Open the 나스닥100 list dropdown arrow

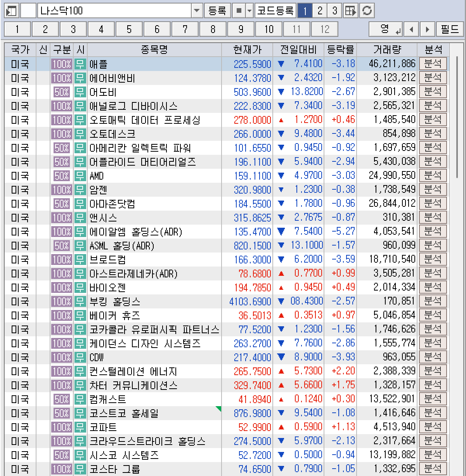point(197,11)
